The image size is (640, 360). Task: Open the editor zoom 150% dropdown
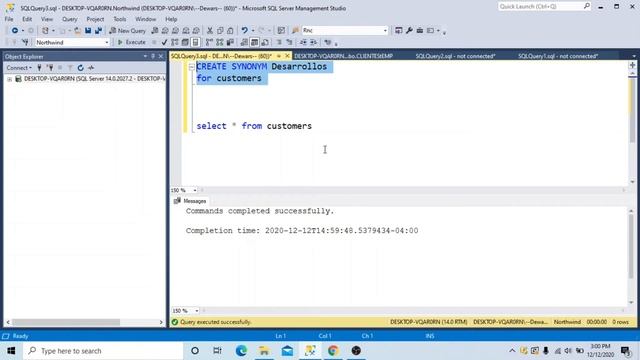(195, 190)
